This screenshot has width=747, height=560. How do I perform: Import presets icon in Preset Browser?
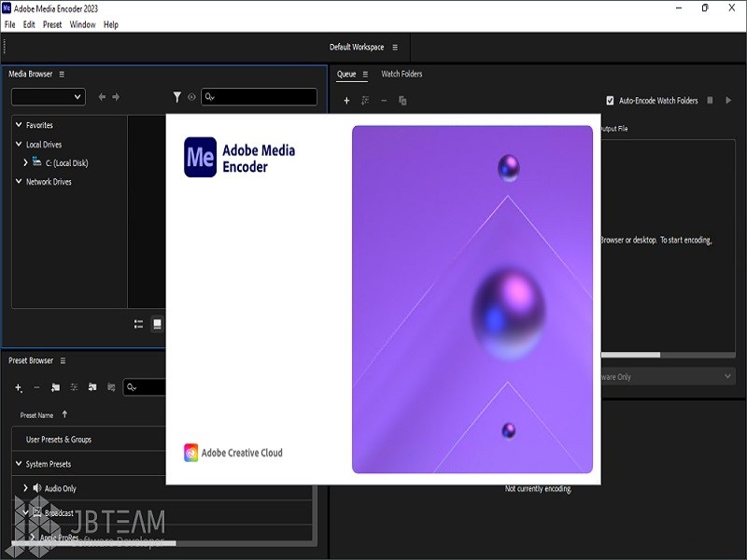click(x=92, y=387)
